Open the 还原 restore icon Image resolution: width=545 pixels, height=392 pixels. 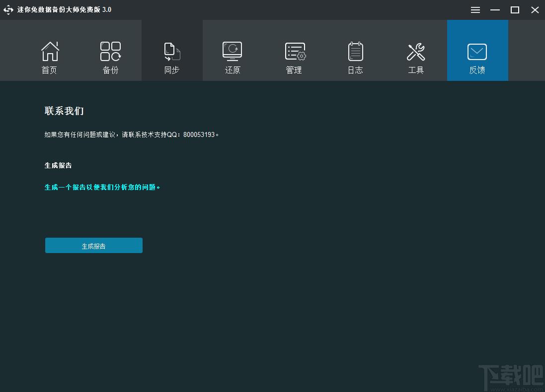(233, 52)
